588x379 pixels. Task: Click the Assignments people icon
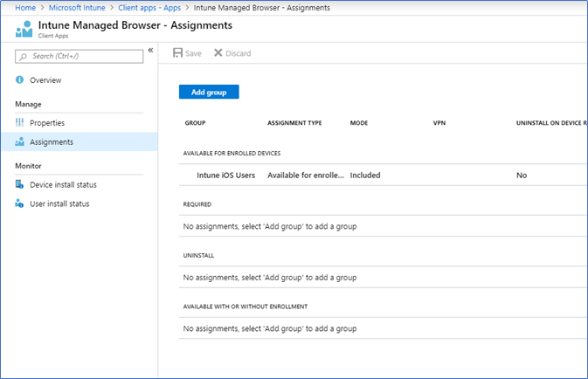click(x=19, y=141)
